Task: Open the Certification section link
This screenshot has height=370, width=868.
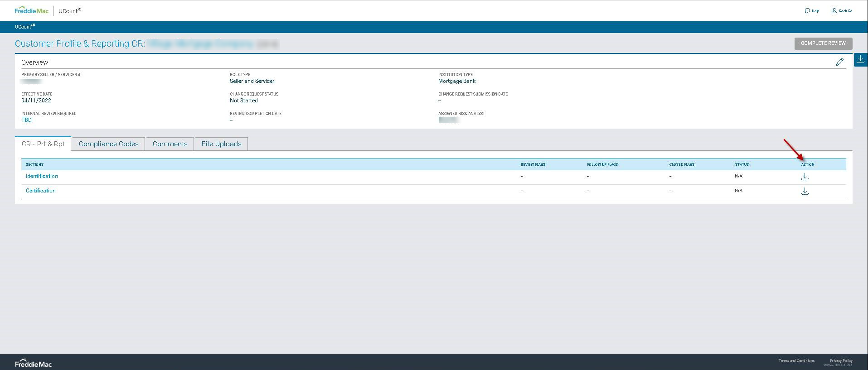Action: 41,191
